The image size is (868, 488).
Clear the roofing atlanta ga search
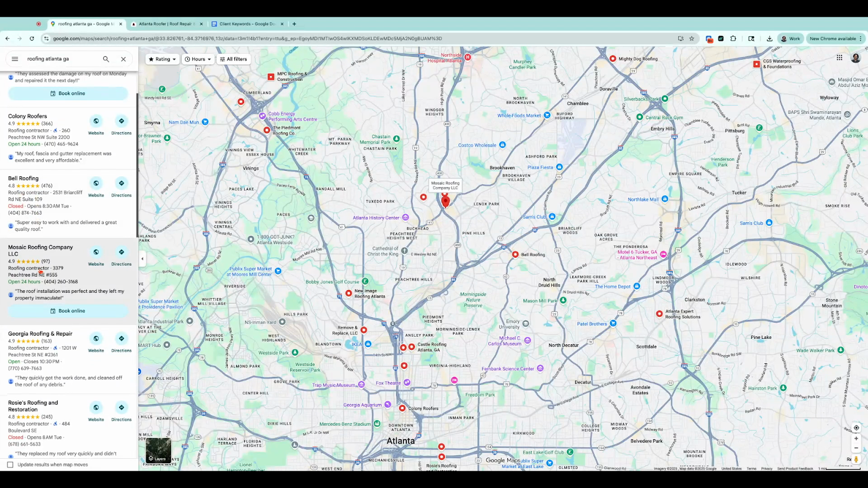coord(123,59)
